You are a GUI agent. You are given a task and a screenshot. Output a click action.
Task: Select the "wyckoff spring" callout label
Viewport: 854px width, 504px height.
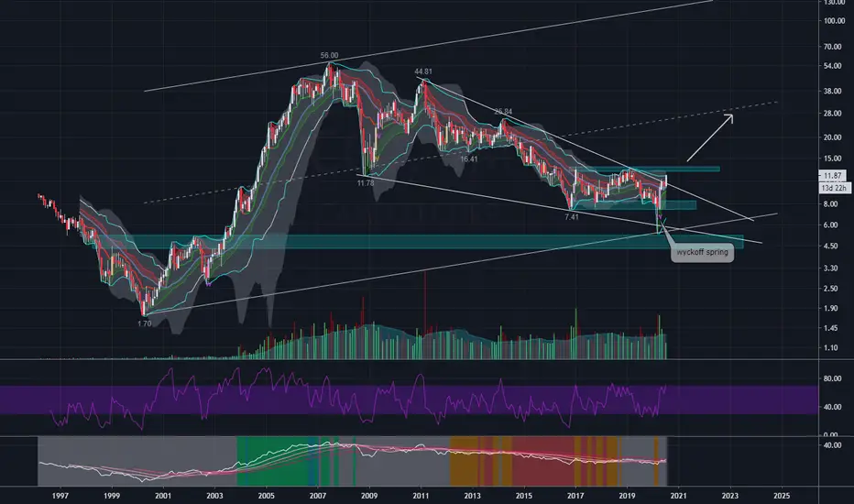(x=702, y=252)
